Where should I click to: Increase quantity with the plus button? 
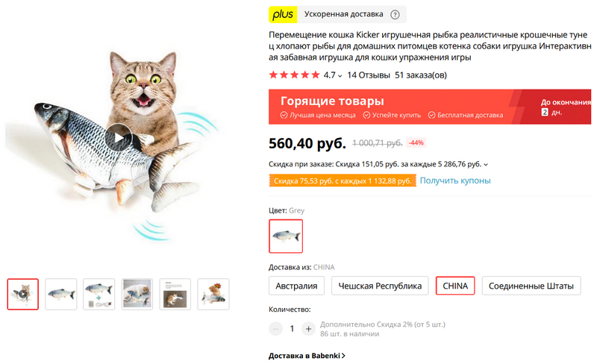click(x=308, y=328)
